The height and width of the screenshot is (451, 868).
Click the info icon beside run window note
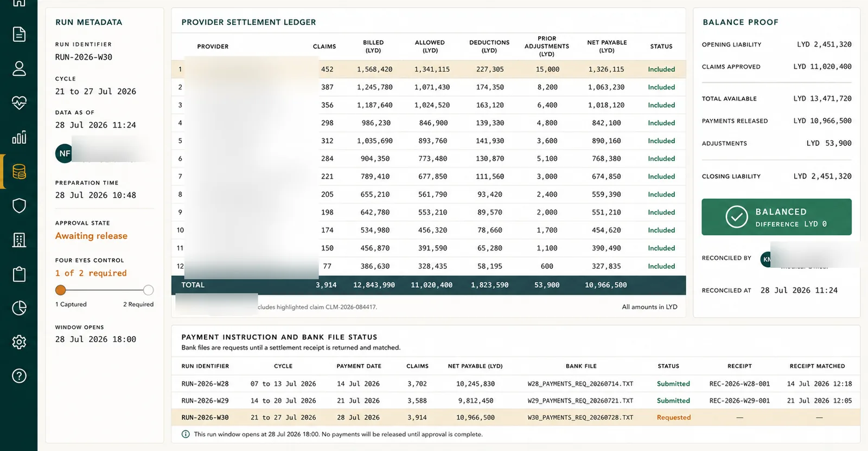pyautogui.click(x=186, y=434)
